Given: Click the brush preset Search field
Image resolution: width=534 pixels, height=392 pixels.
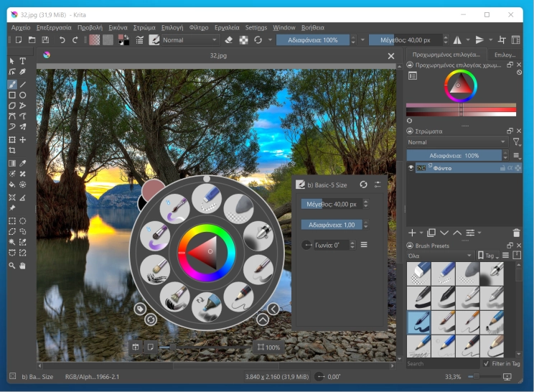Looking at the screenshot, I should (x=443, y=364).
